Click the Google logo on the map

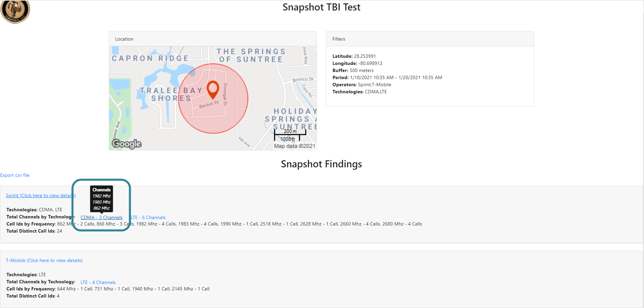tap(127, 144)
